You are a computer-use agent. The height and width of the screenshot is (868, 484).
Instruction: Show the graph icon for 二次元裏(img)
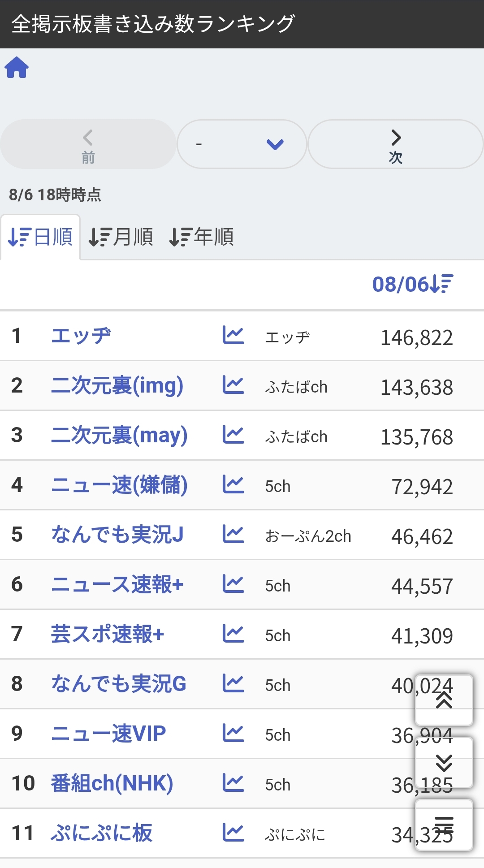coord(233,385)
